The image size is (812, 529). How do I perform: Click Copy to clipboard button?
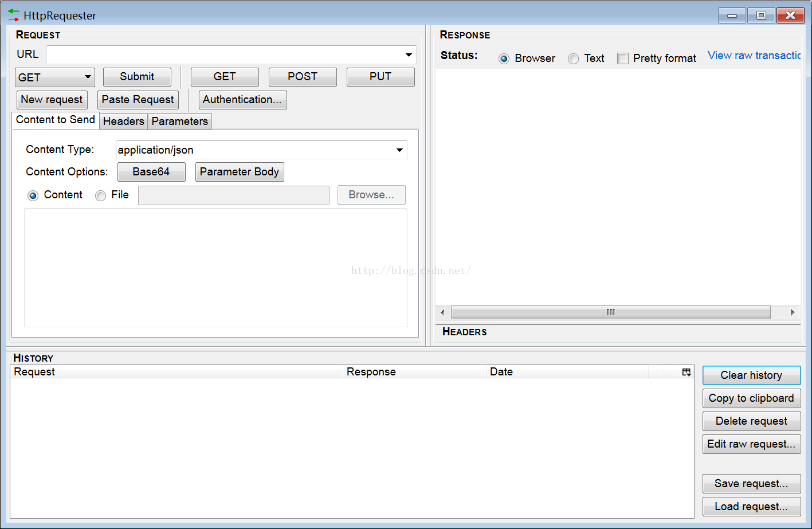pos(751,398)
